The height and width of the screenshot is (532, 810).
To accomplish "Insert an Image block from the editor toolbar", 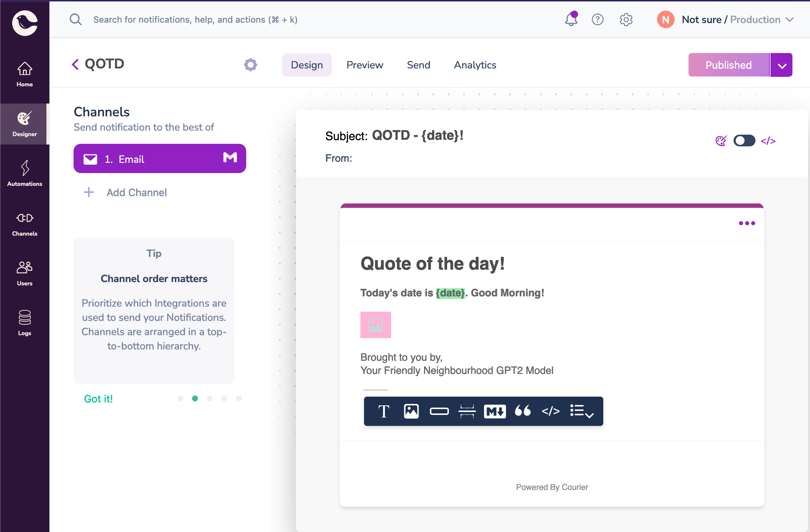I will click(x=411, y=411).
